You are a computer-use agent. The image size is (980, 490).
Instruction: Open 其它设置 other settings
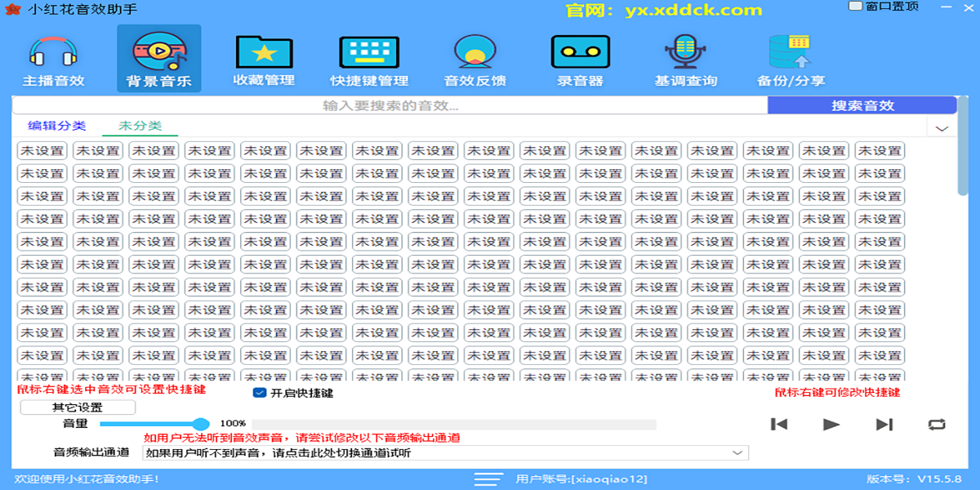(x=78, y=408)
